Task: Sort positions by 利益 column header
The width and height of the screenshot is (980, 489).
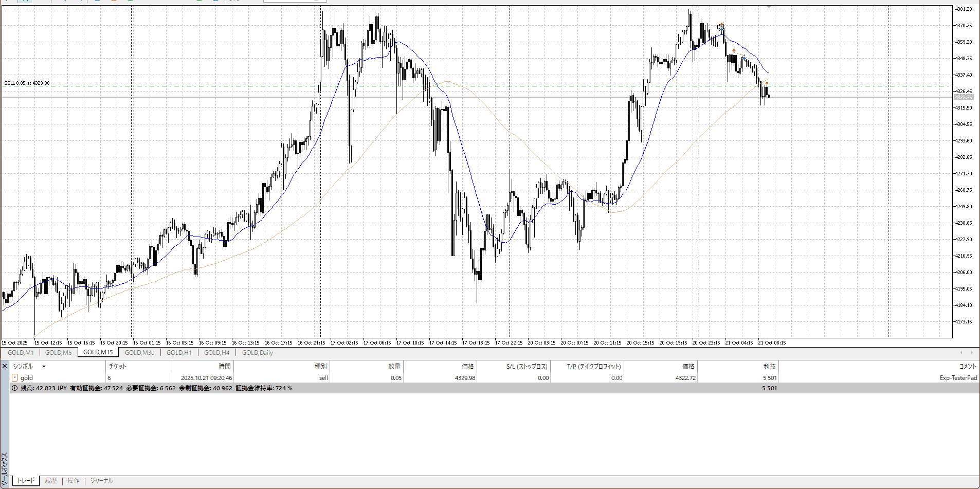Action: pos(769,367)
